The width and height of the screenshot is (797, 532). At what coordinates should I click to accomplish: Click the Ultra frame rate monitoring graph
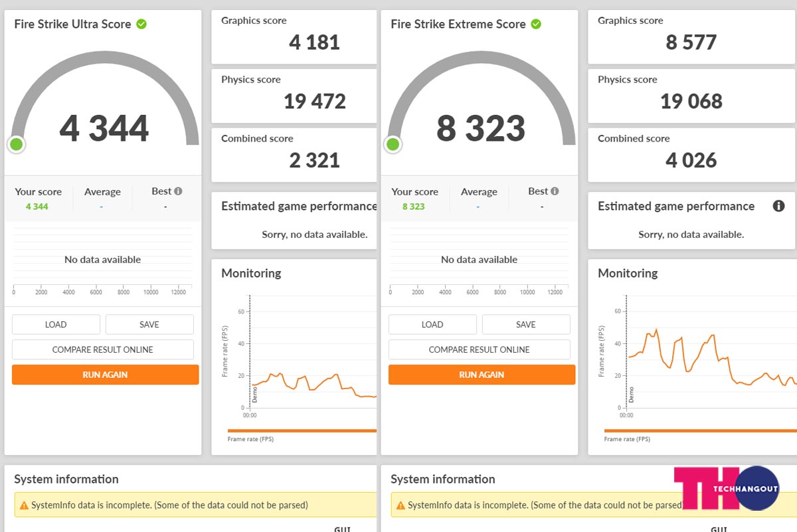(x=313, y=352)
